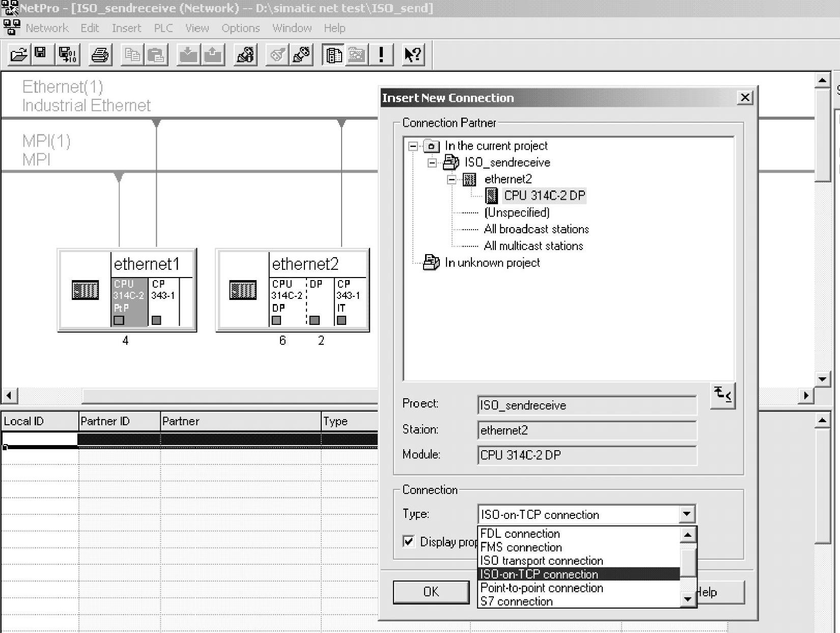Select ISO transport connection from the list
840x633 pixels.
pos(579,560)
